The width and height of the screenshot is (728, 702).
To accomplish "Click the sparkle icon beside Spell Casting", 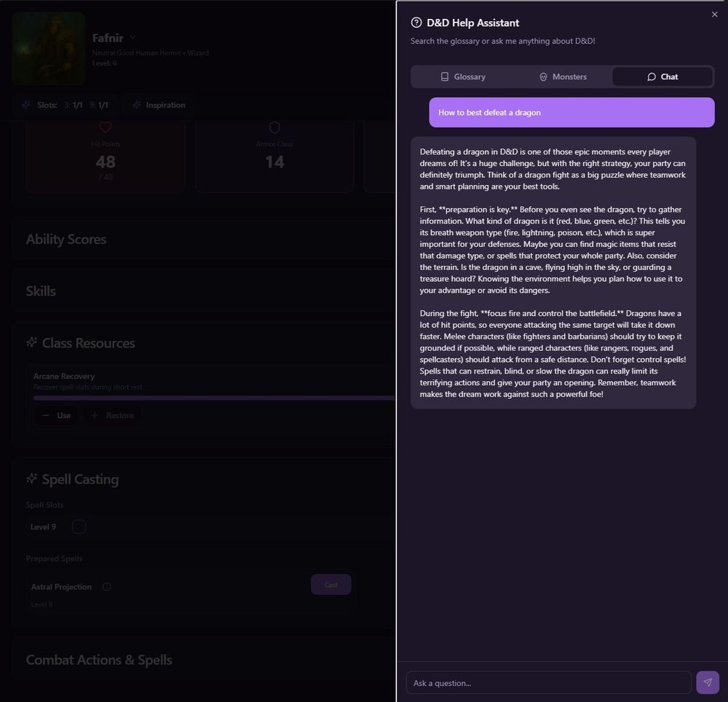I will [x=32, y=479].
